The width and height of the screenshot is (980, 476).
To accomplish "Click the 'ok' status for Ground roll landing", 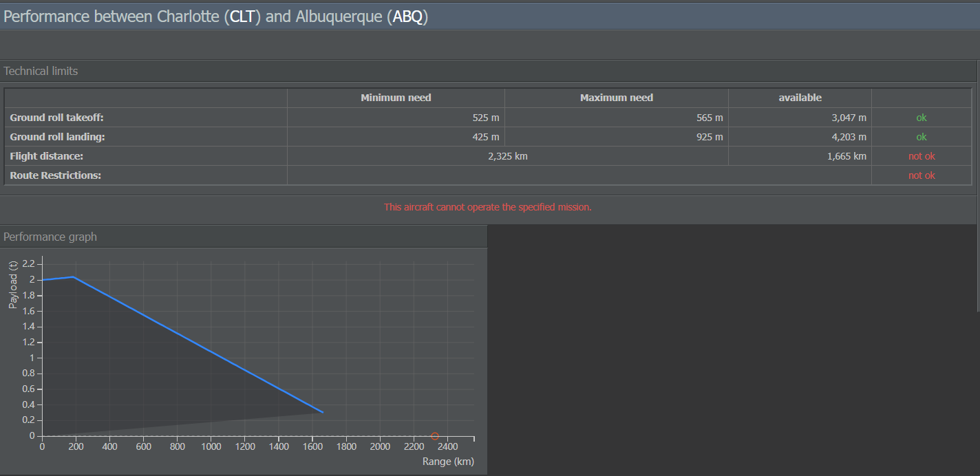I will pos(922,137).
